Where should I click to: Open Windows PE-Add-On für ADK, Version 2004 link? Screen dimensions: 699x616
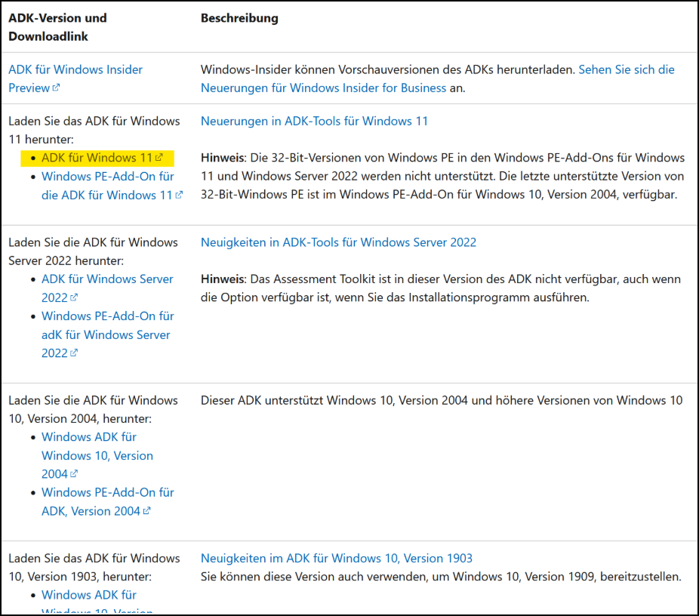pos(107,501)
